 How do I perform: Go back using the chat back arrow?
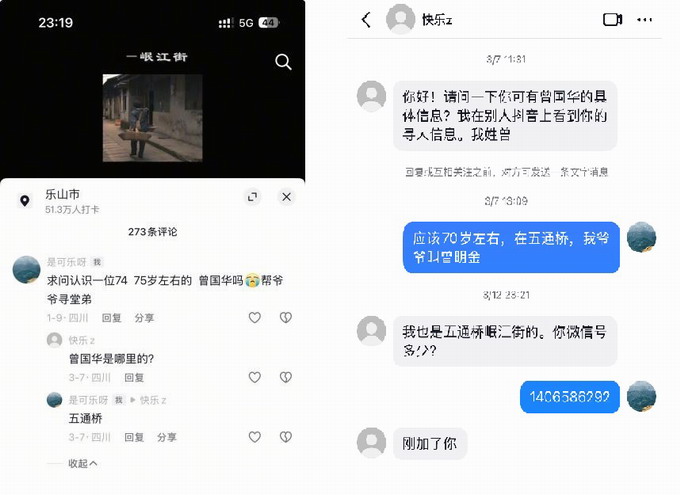(366, 20)
